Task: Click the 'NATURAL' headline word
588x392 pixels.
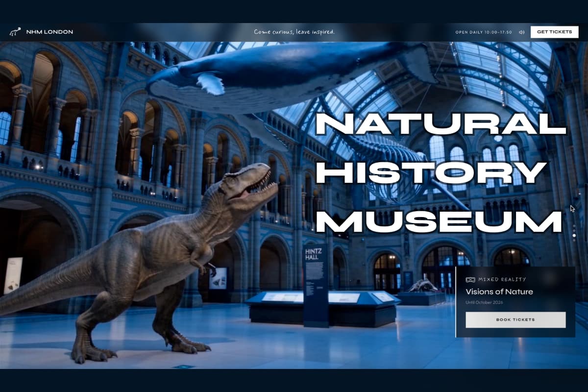Action: pos(441,125)
